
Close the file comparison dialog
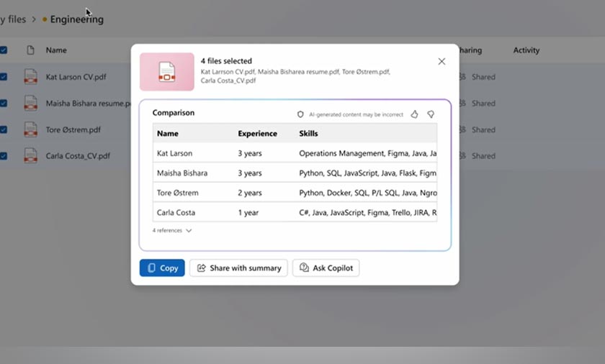point(442,62)
